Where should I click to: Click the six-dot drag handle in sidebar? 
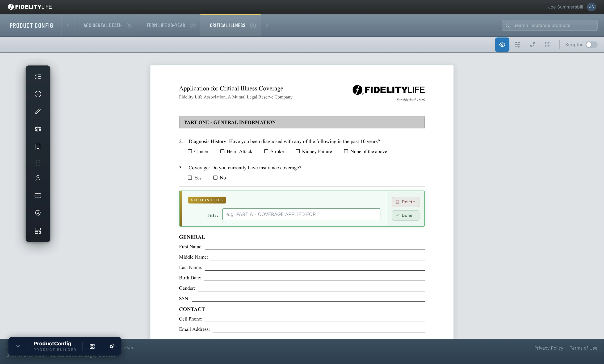38,163
